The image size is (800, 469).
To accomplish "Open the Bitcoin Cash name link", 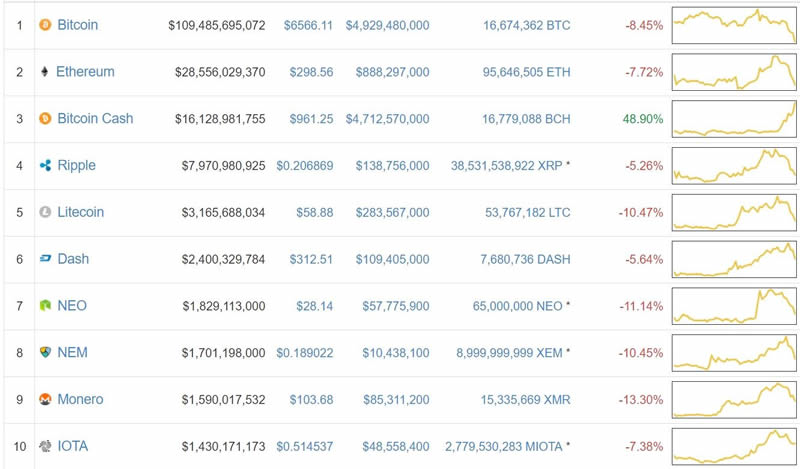I will (95, 119).
